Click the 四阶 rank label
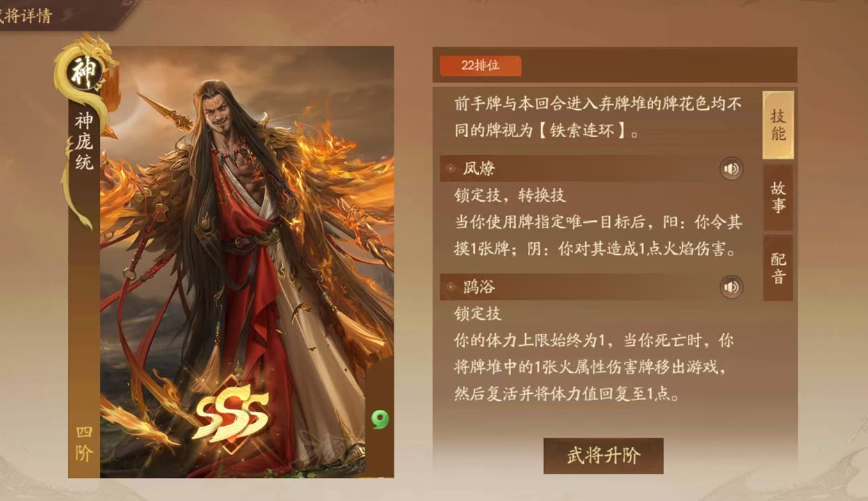This screenshot has width=868, height=501. tap(84, 444)
